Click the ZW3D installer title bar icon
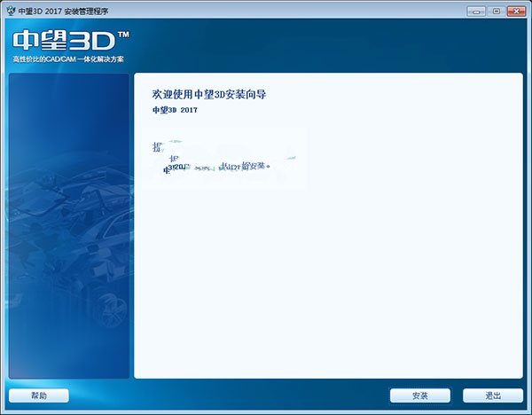 pyautogui.click(x=11, y=11)
